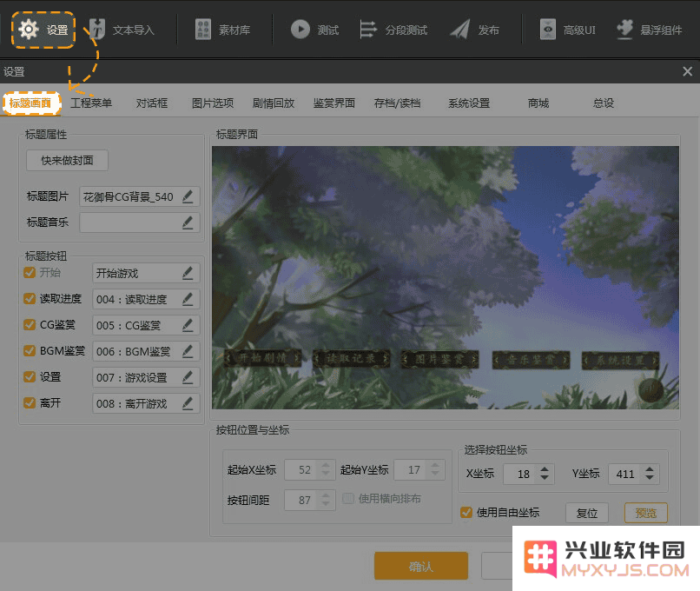Click pencil icon for 004：读取进度
The height and width of the screenshot is (591, 700).
pos(188,299)
